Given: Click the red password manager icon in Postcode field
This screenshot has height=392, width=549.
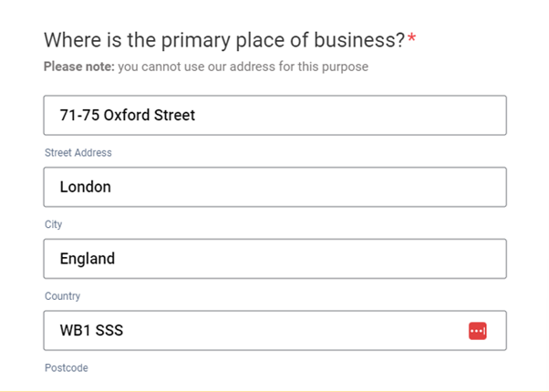Looking at the screenshot, I should [x=478, y=331].
